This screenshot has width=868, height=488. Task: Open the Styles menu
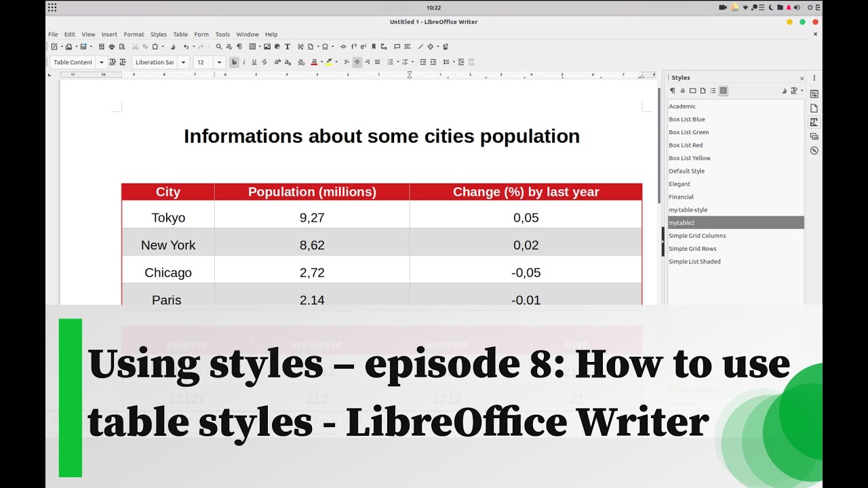tap(159, 35)
